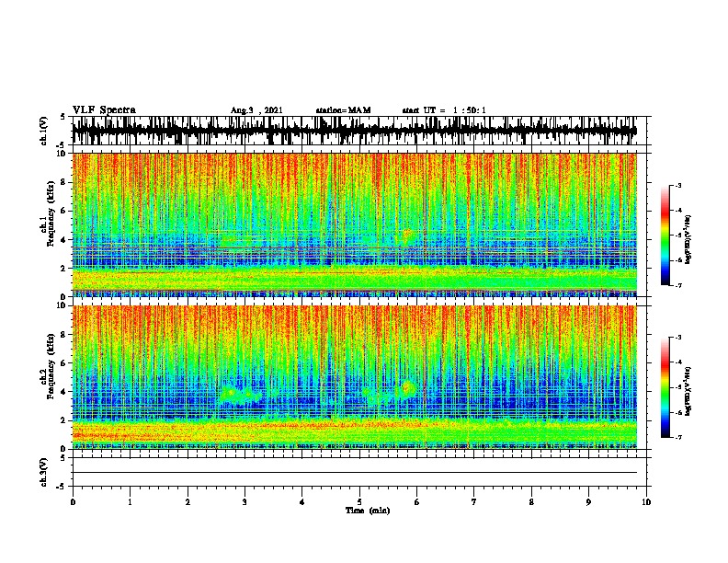Viewport: 728px width, 563px height.
Task: Click the "-7" label on ch.1 color bar
Action: click(677, 285)
